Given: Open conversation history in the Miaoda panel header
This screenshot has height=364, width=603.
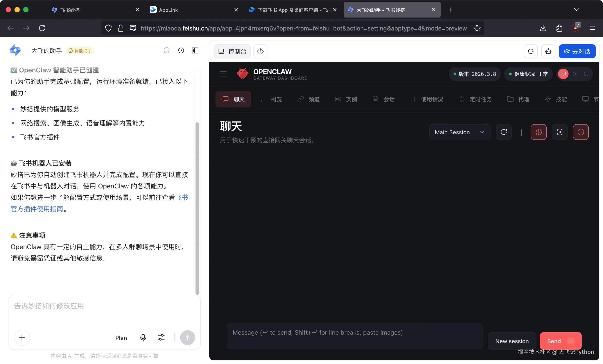Looking at the screenshot, I should click(x=181, y=50).
